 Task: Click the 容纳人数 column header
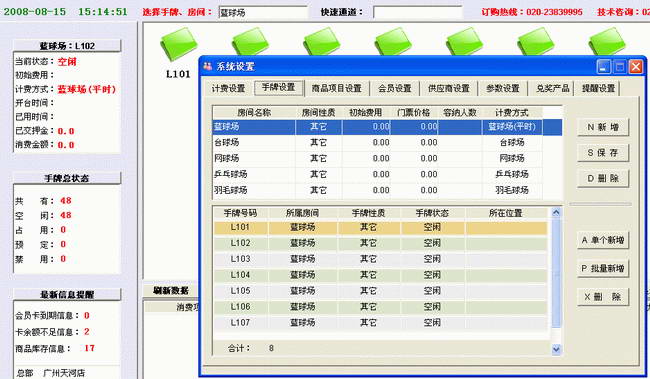click(460, 112)
